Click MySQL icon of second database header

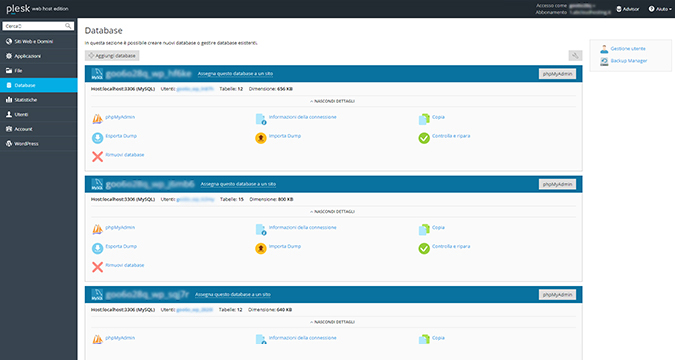coord(97,184)
